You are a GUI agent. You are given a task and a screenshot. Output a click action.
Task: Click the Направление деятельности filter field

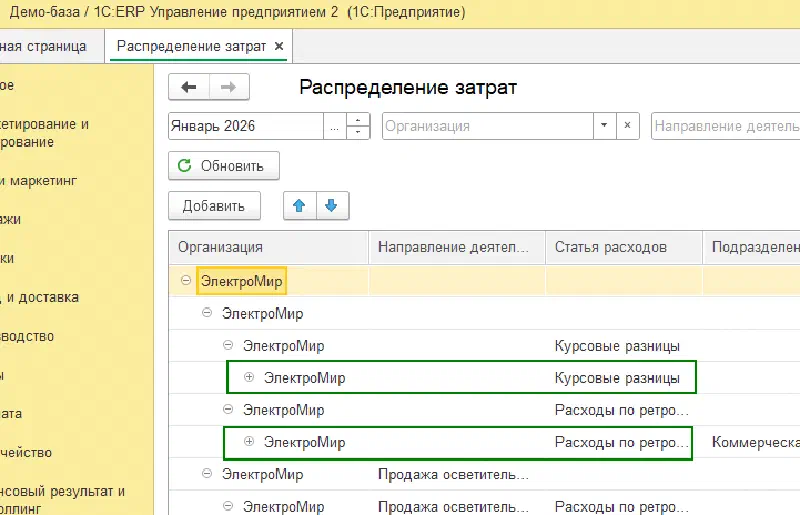(x=726, y=126)
